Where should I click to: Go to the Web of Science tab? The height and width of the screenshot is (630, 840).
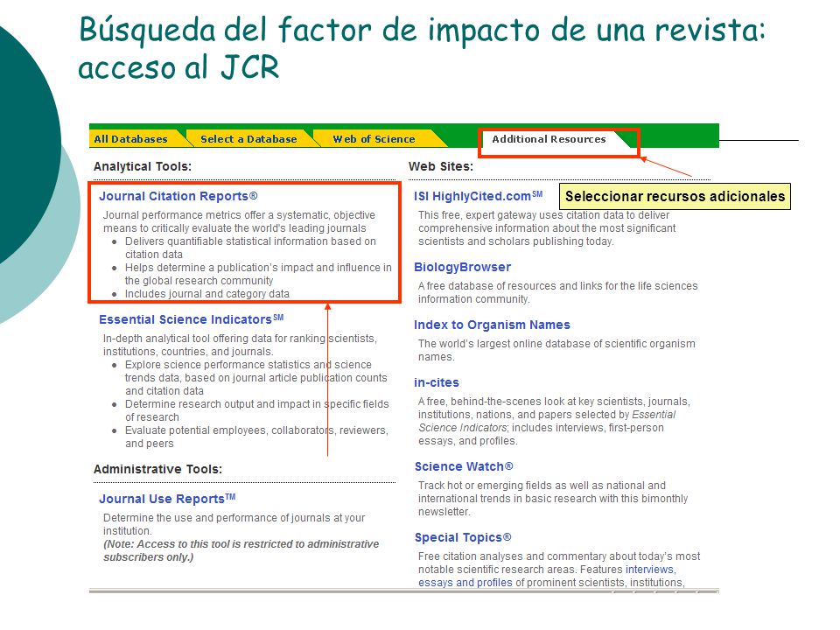point(374,139)
